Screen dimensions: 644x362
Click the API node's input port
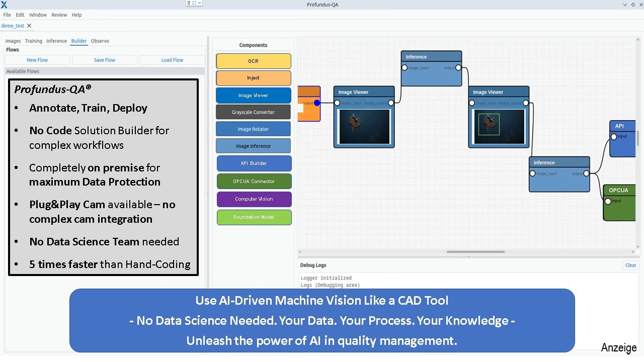[614, 137]
